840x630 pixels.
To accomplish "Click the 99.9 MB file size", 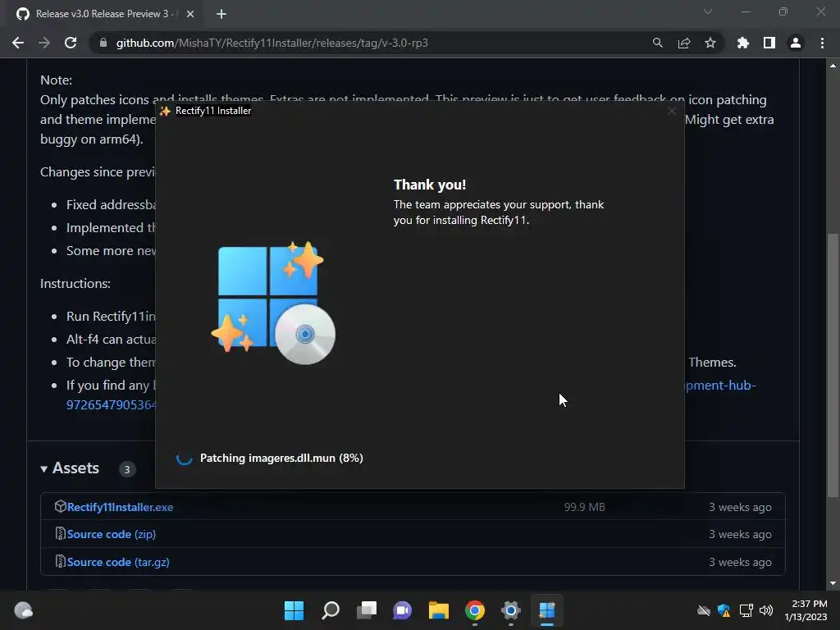I will [584, 507].
